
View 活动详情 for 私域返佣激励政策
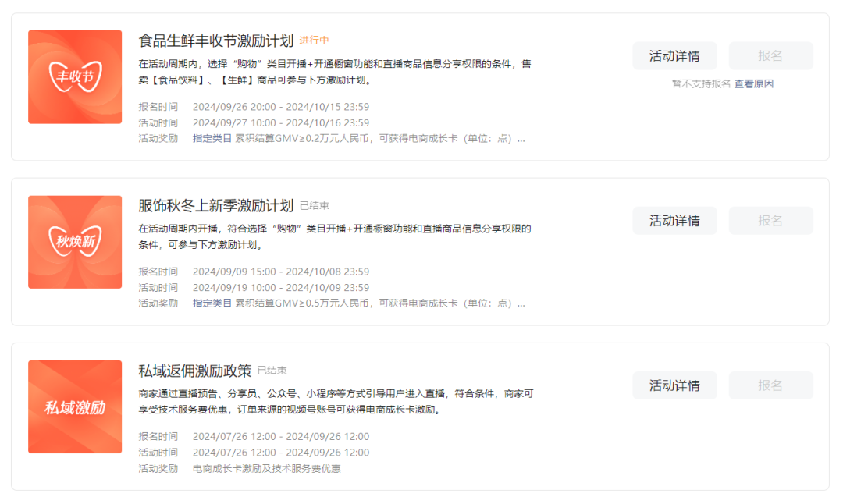(674, 385)
